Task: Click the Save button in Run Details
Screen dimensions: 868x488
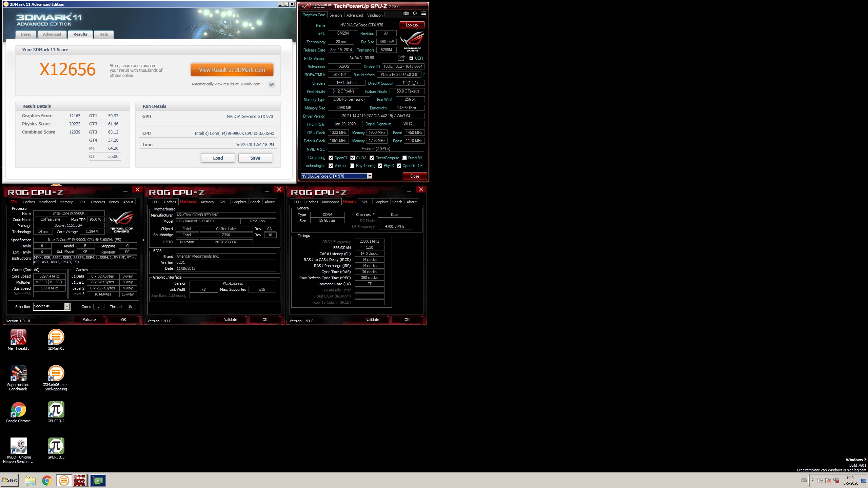Action: (x=255, y=158)
